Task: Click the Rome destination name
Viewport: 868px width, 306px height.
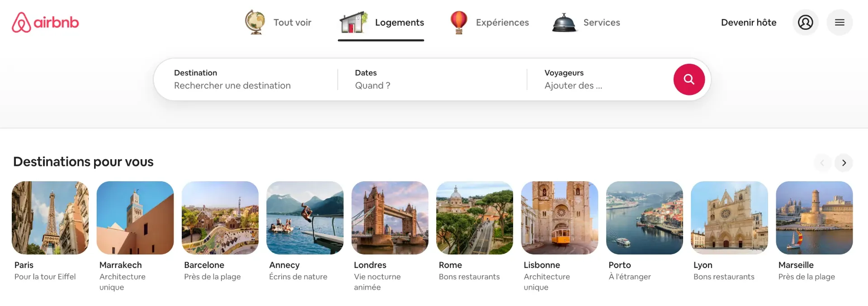Action: (450, 265)
